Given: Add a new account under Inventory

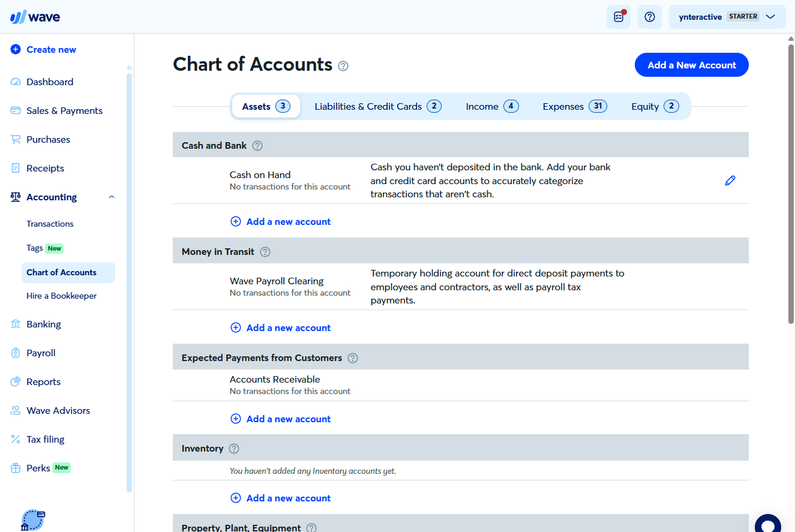Looking at the screenshot, I should 281,498.
